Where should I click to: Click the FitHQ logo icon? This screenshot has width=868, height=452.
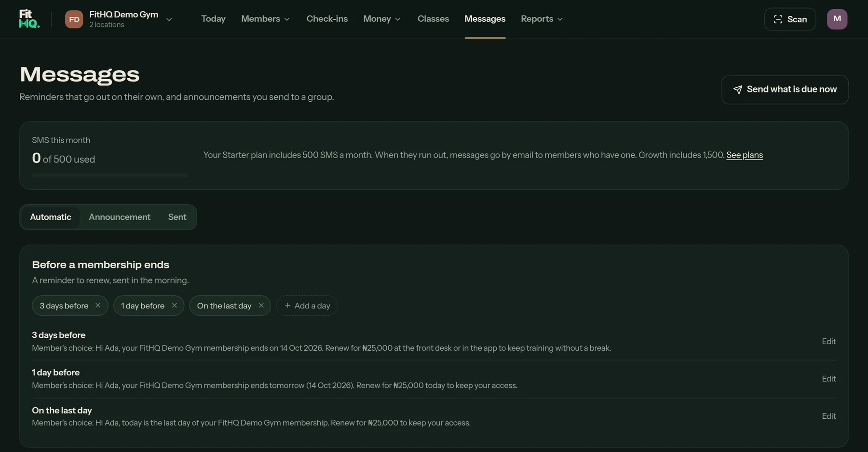29,19
